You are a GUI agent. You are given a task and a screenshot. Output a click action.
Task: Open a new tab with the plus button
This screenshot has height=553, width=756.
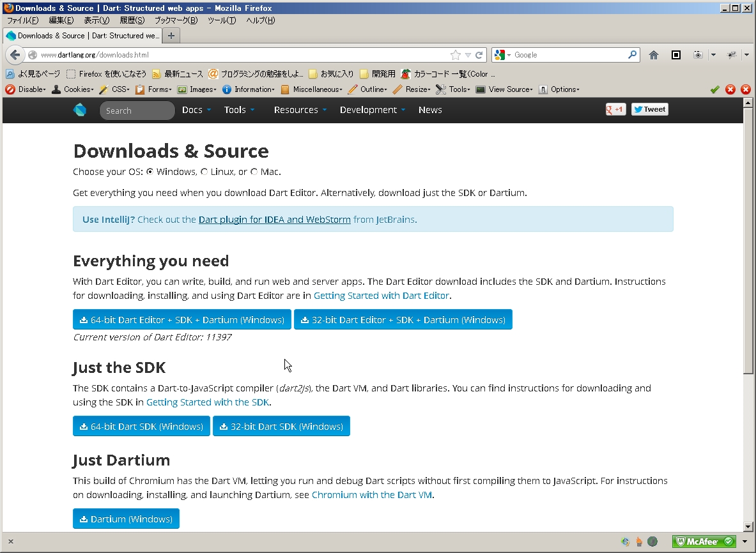171,36
